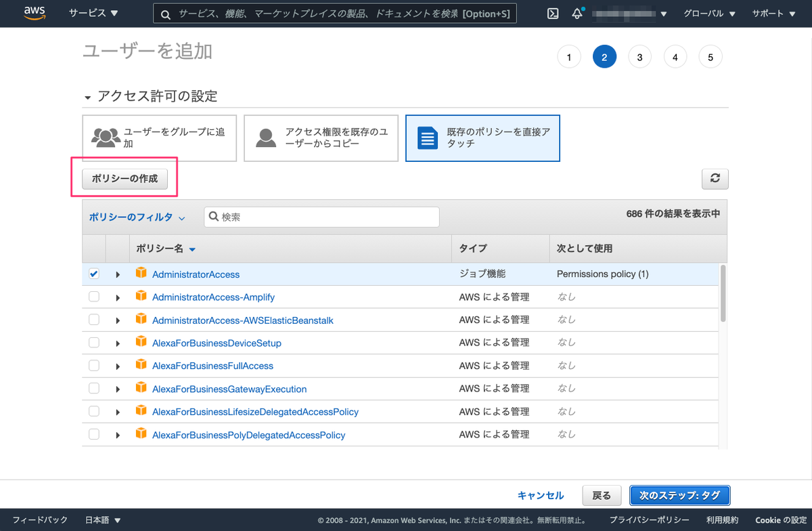Viewport: 812px width, 531px height.
Task: Click policy icon beside AdministratorAccess-AWSElasticBeanstalk
Action: pyautogui.click(x=141, y=319)
